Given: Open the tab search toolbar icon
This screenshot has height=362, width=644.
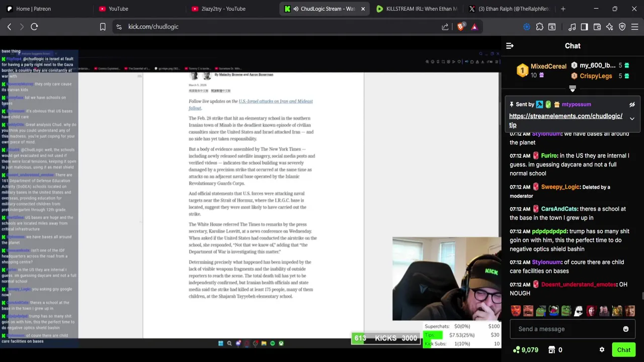Looking at the screenshot, I should pos(552,27).
